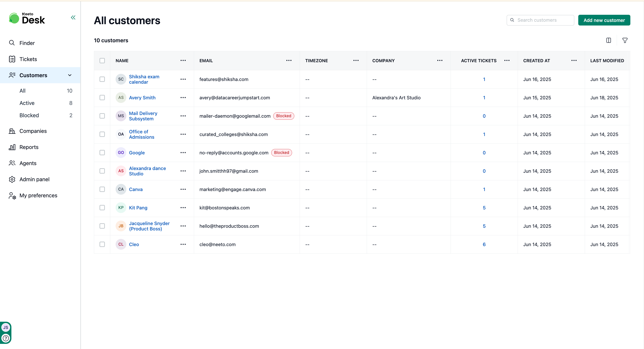Open the NAME column options menu

pyautogui.click(x=183, y=61)
